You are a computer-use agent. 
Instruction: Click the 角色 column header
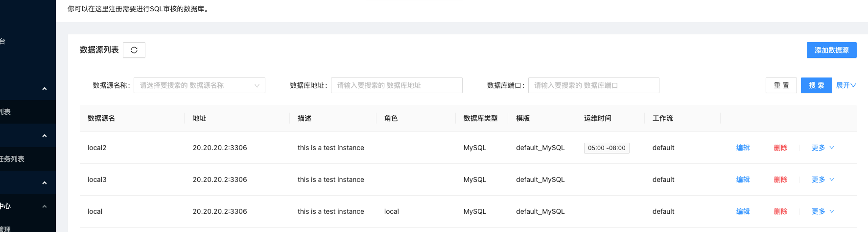391,118
